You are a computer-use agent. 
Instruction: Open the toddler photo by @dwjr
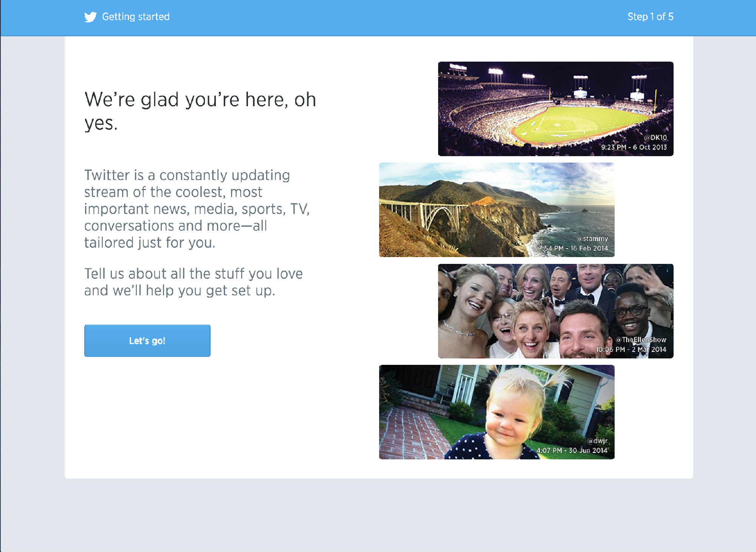pyautogui.click(x=497, y=412)
